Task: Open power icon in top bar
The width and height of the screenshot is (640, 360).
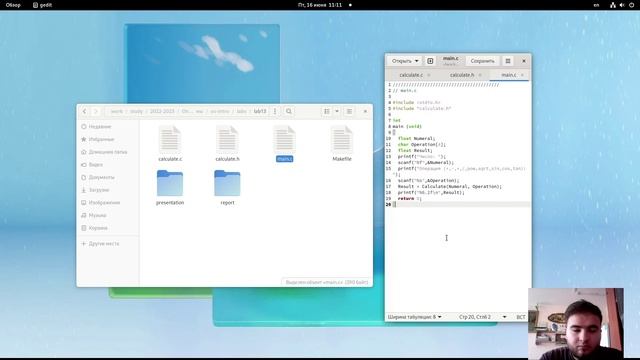Action: click(631, 5)
